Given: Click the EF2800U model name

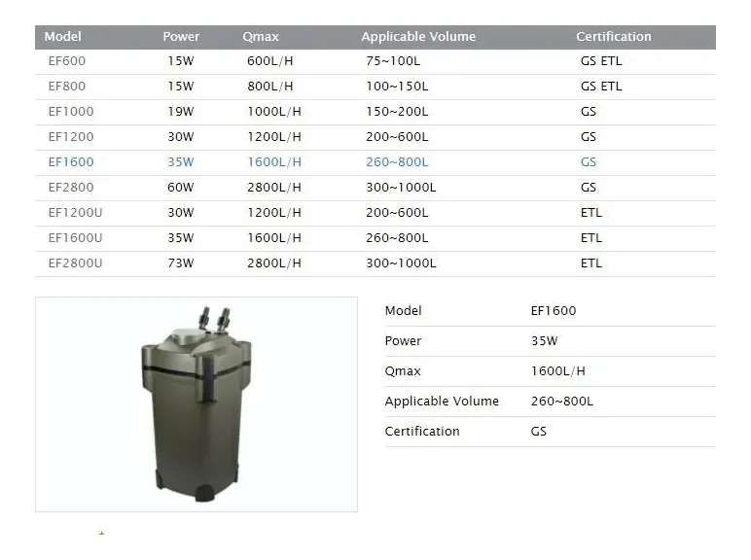Looking at the screenshot, I should 75,263.
